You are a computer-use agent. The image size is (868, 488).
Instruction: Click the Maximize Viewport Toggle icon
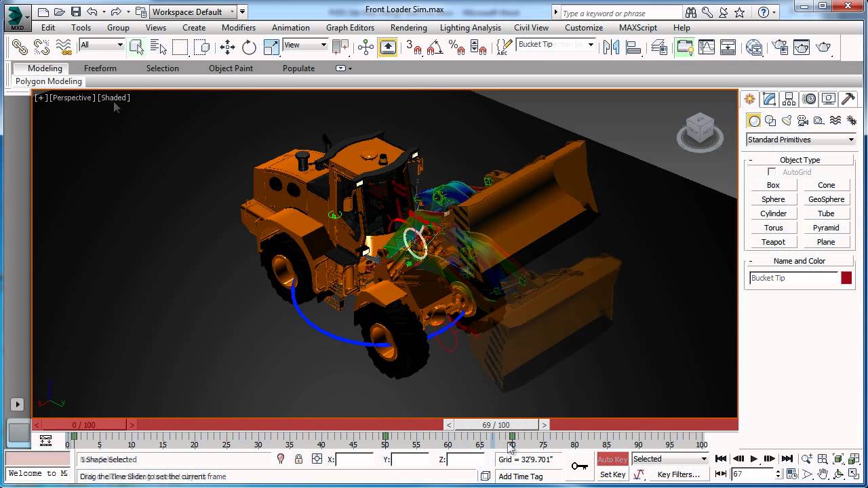coord(854,474)
